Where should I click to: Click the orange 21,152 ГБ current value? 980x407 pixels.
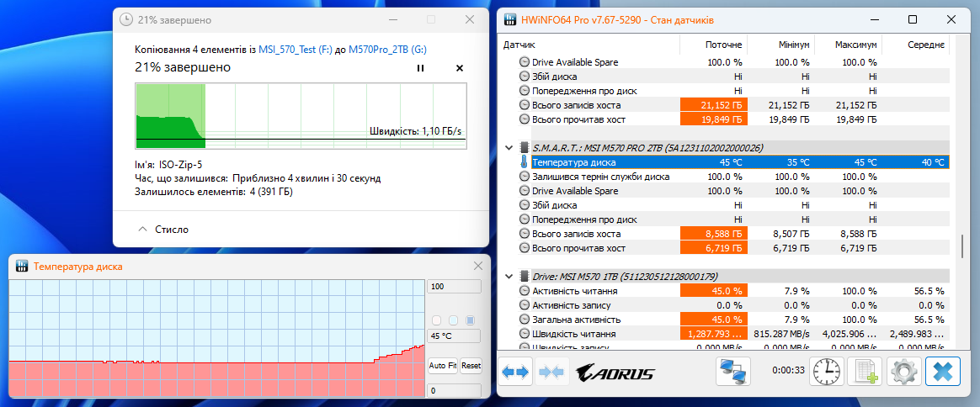pyautogui.click(x=713, y=105)
